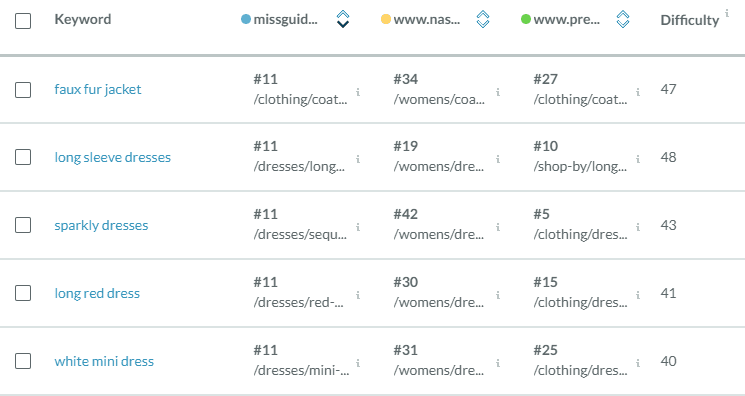The image size is (745, 396).
Task: Check the white mini dress row checkbox
Action: [x=23, y=361]
